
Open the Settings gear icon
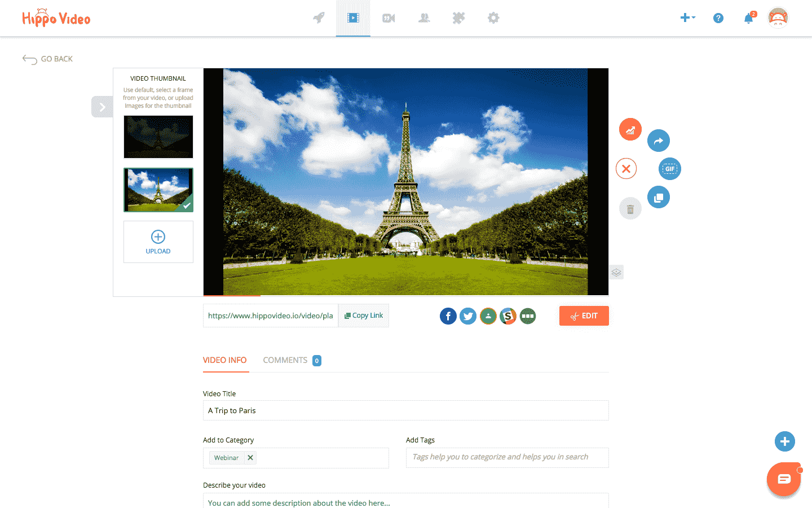coord(493,17)
